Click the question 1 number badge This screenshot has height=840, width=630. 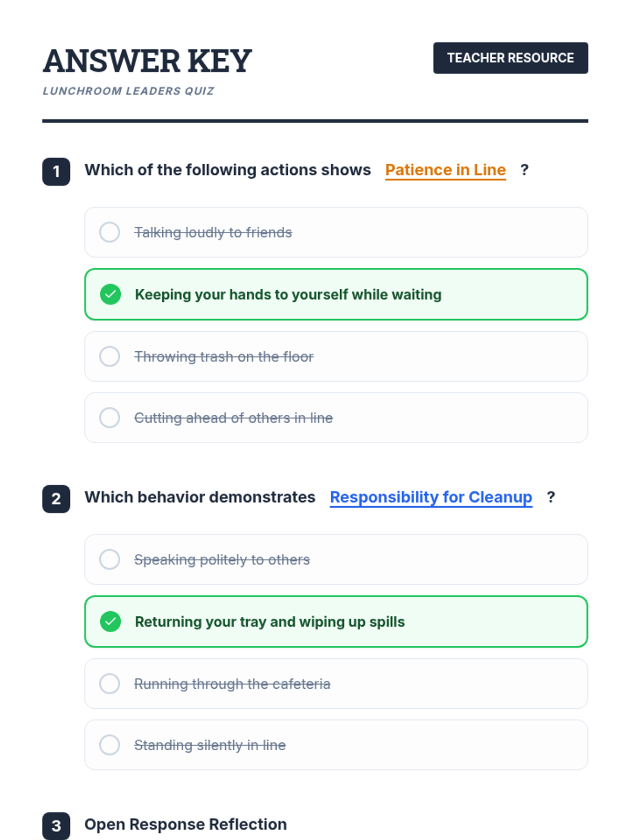click(x=56, y=172)
